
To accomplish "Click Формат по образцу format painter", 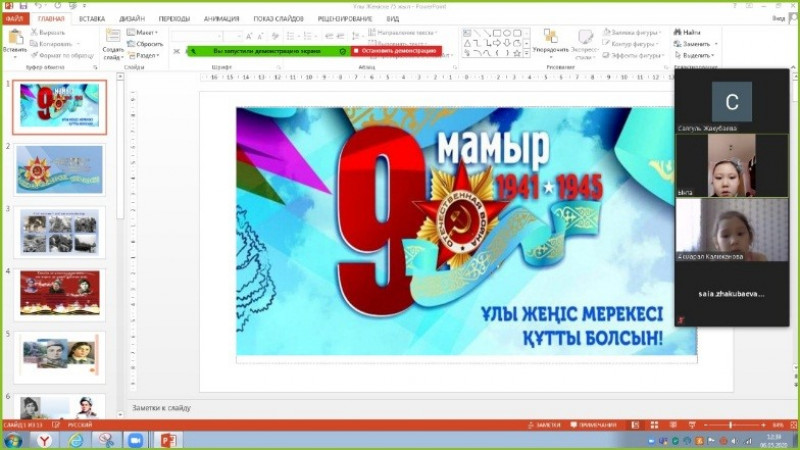I will click(63, 55).
